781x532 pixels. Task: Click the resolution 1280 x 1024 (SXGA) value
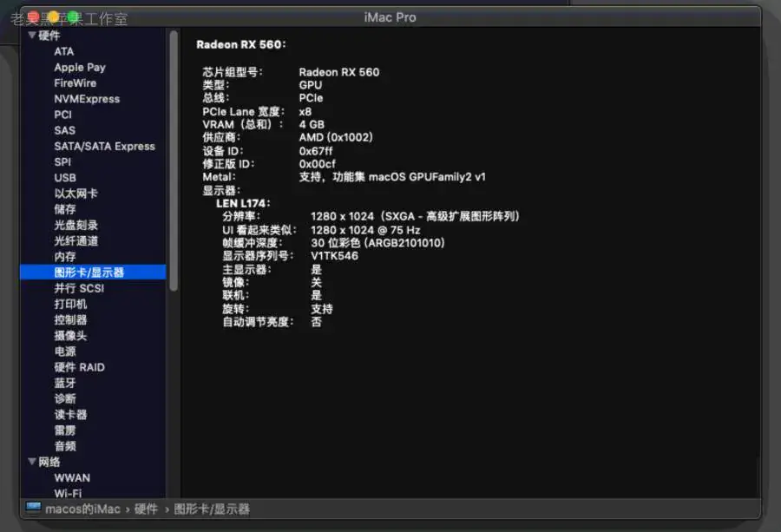pos(416,216)
